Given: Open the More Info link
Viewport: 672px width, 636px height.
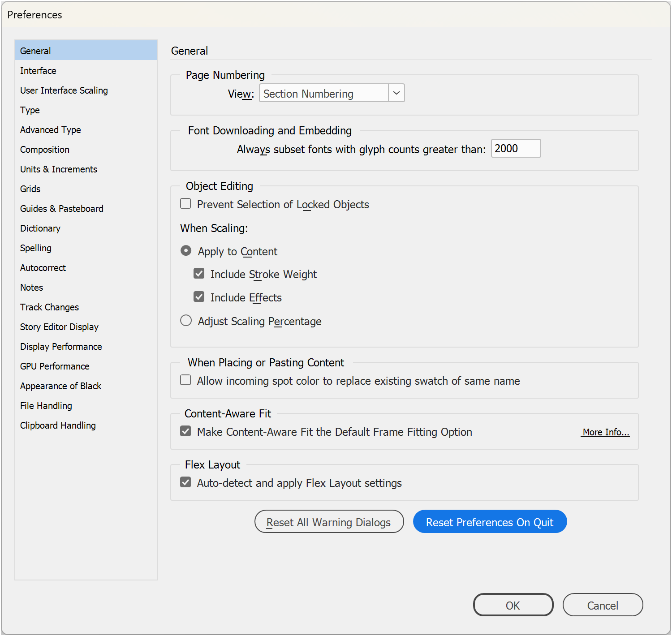Looking at the screenshot, I should coord(605,432).
